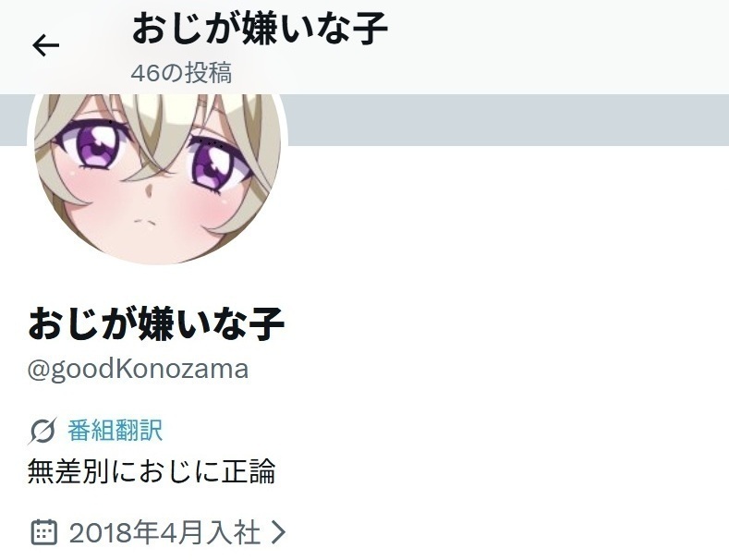The width and height of the screenshot is (729, 560).
Task: Open the 番組翻訳 category link
Action: click(115, 431)
